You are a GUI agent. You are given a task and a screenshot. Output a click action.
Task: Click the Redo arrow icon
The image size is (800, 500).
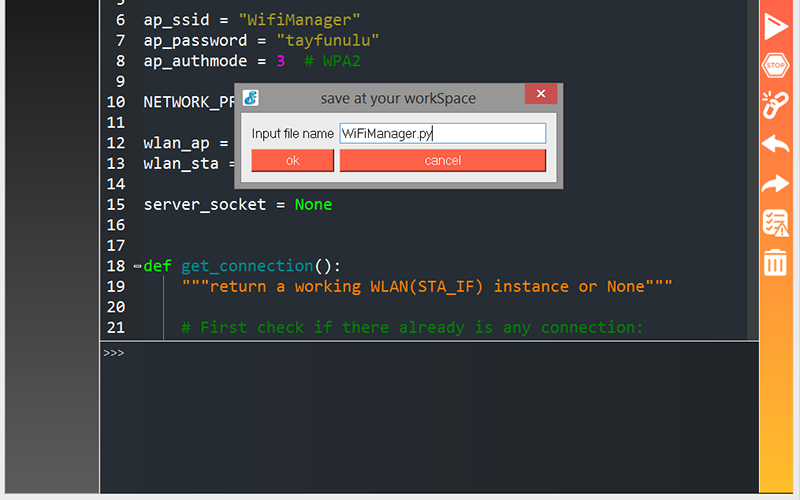[776, 184]
